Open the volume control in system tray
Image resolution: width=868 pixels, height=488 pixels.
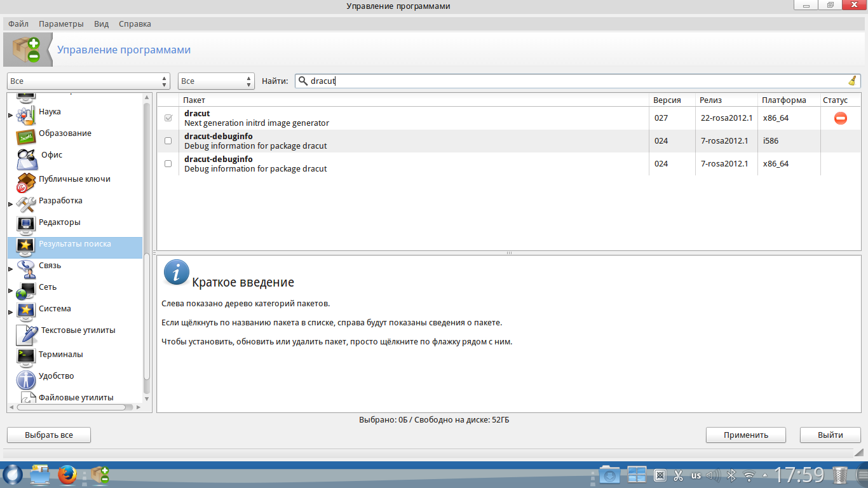(713, 475)
